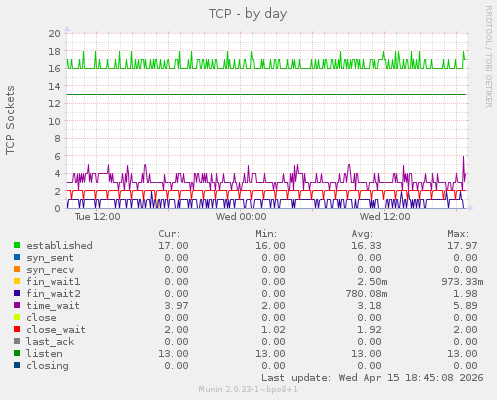Click the close lime legend swatch
The width and height of the screenshot is (497, 400).
click(17, 317)
